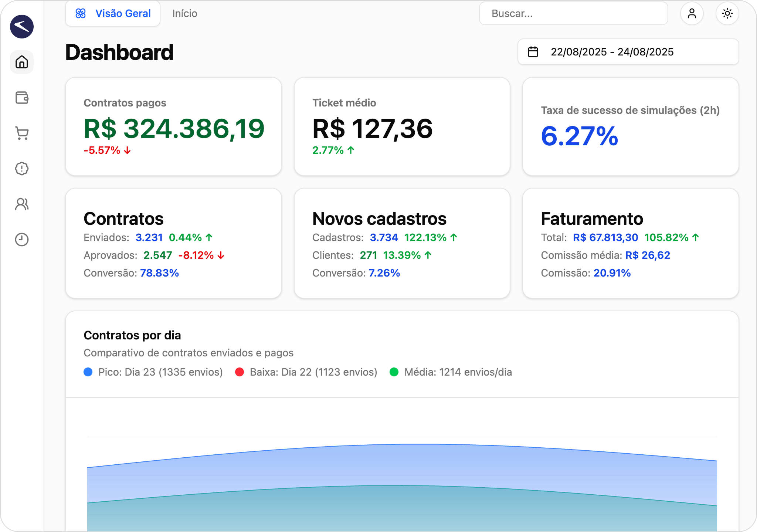The image size is (757, 532).
Task: Open the history clock icon in the sidebar
Action: [x=21, y=240]
